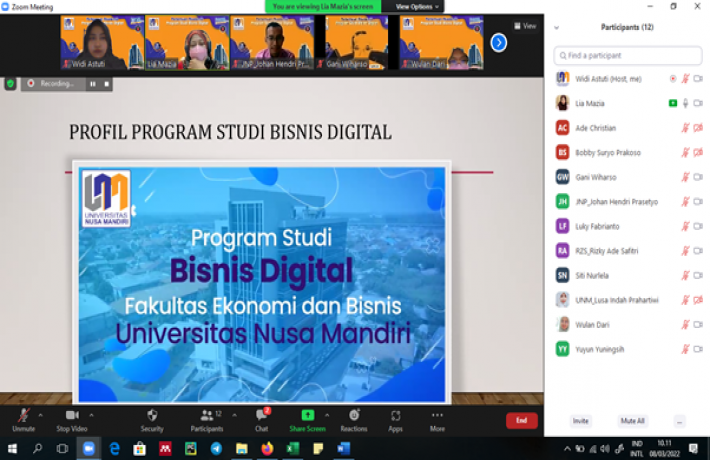Click the Find a participant search field

pos(628,55)
